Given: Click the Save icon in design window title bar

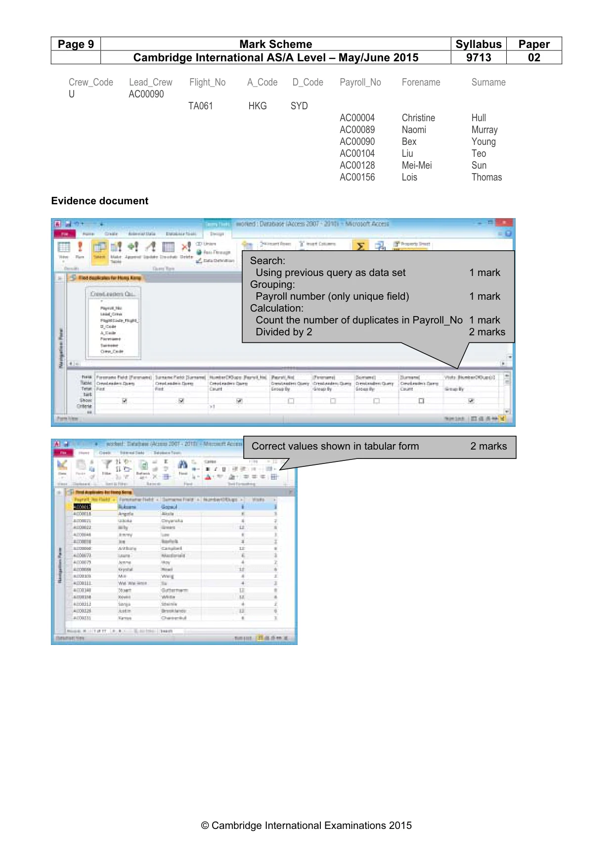Looking at the screenshot, I should [68, 224].
